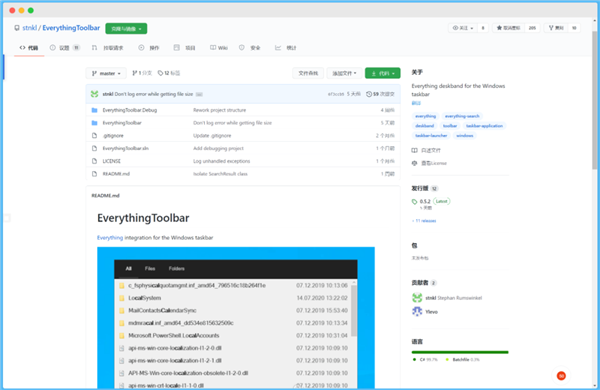Open the EverythingToolbar.Debug folder

pos(129,110)
